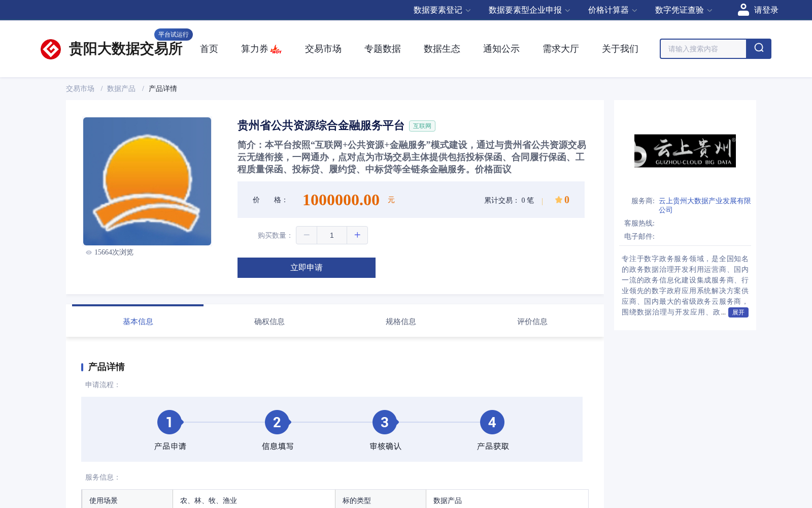The width and height of the screenshot is (812, 508).
Task: Click the 标的类型 table header cell
Action: (x=381, y=500)
